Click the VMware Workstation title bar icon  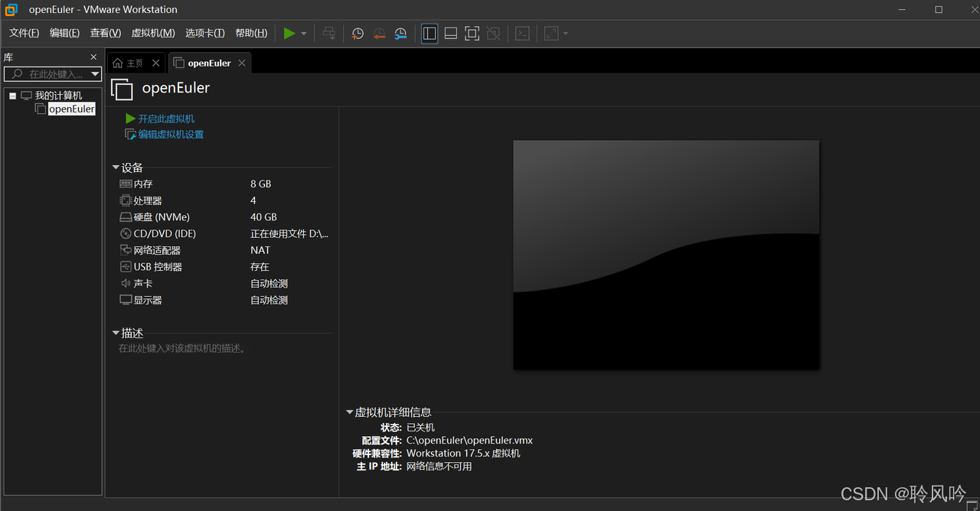tap(11, 10)
